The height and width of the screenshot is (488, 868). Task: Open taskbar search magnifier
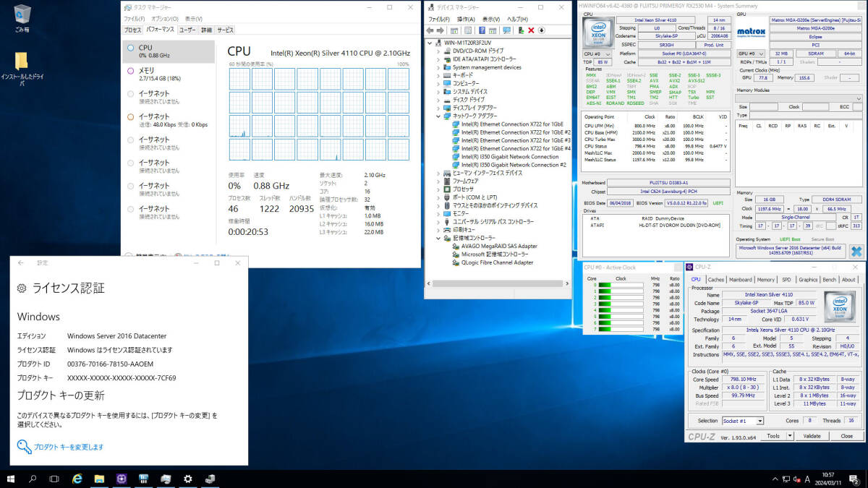pos(33,479)
